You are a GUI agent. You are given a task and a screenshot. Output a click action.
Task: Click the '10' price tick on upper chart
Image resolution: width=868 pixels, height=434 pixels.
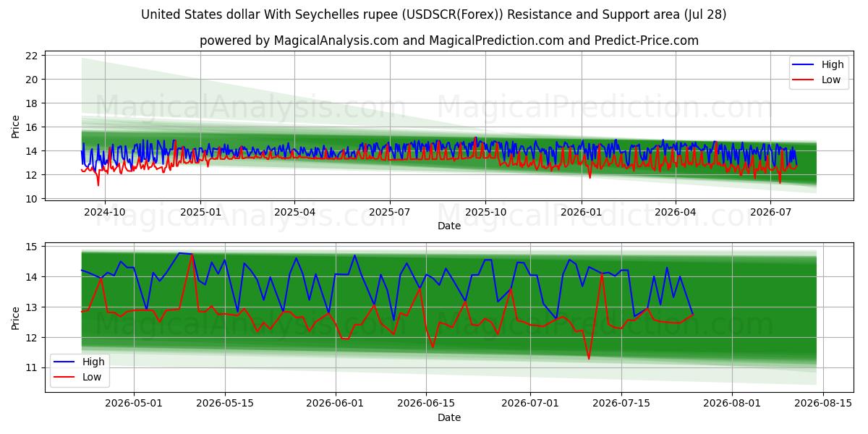33,199
